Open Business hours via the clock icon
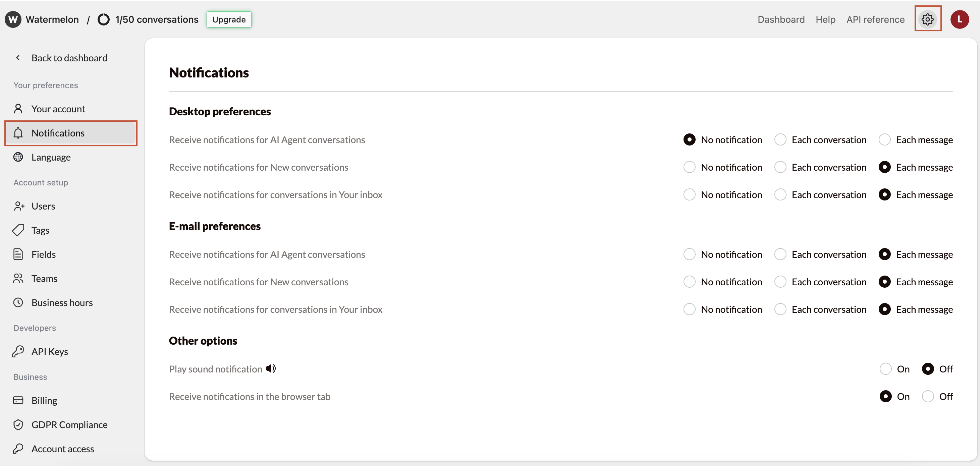Viewport: 980px width, 466px height. pos(18,302)
